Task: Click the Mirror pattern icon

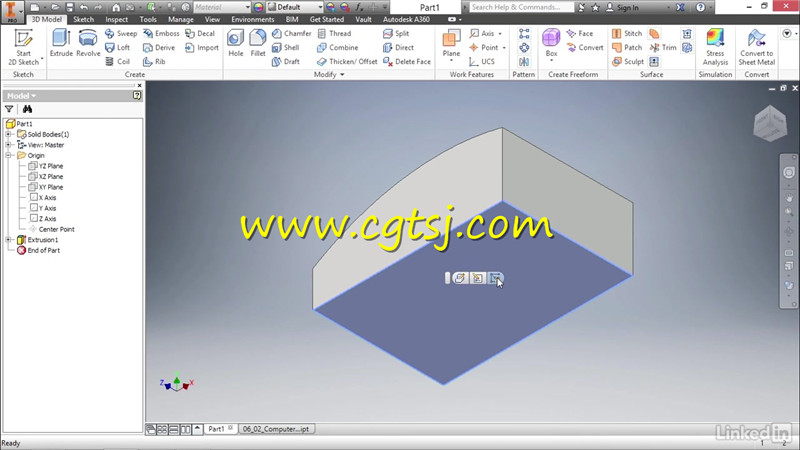Action: 524,62
